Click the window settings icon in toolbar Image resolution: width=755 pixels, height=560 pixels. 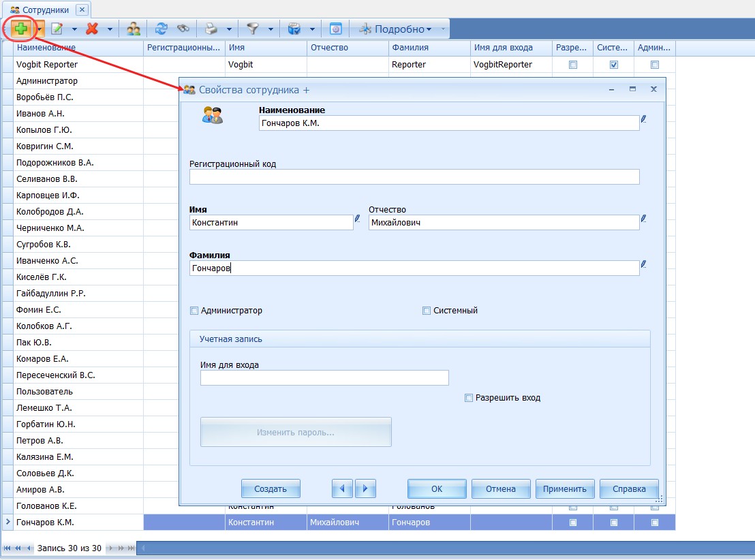point(336,29)
